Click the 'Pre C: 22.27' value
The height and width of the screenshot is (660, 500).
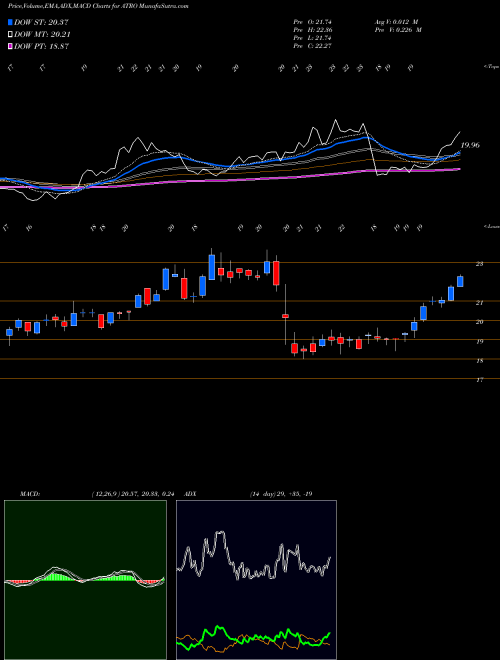click(x=312, y=46)
